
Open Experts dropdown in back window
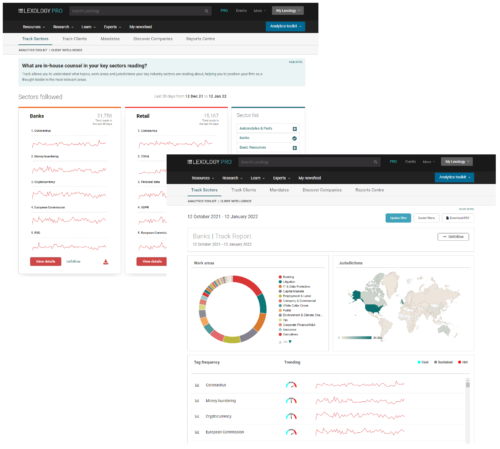pyautogui.click(x=112, y=27)
